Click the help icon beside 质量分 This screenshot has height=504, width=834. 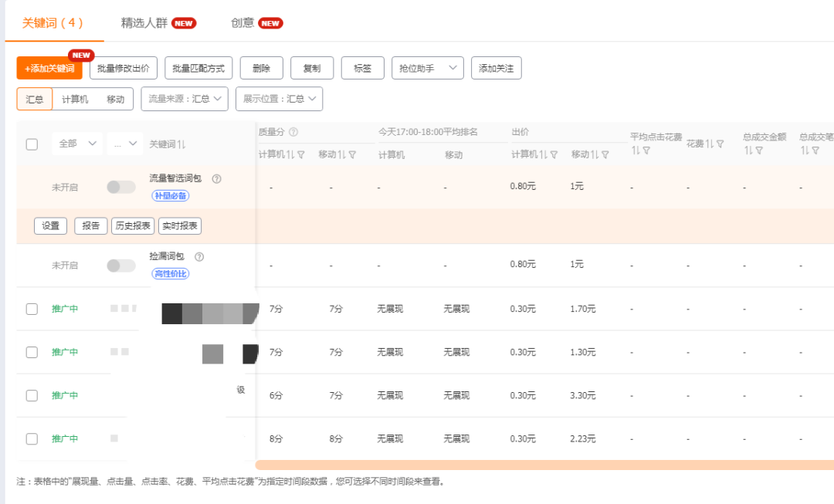point(293,134)
